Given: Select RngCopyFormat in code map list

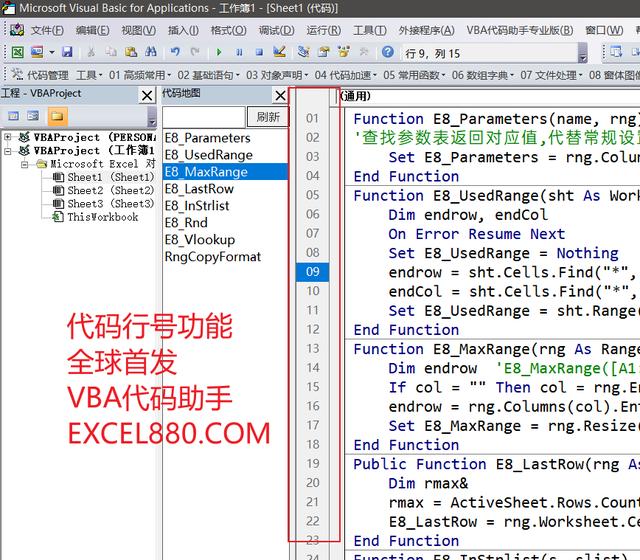Looking at the screenshot, I should click(x=225, y=257).
